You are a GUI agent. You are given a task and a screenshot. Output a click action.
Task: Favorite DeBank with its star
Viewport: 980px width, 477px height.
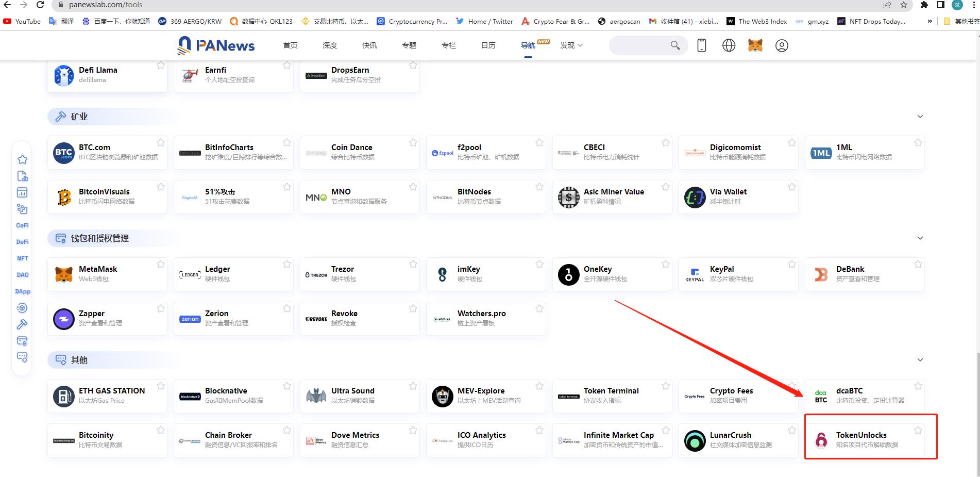coord(918,264)
